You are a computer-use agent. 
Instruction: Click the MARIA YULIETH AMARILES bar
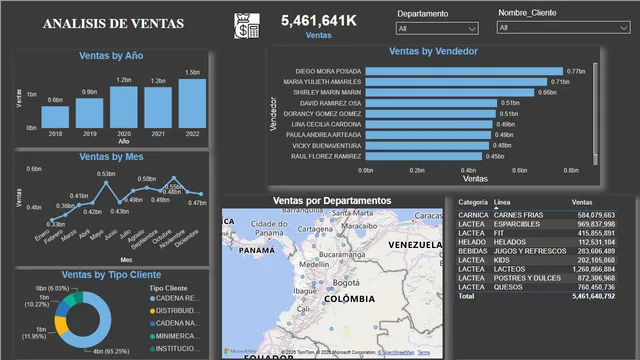[x=456, y=82]
